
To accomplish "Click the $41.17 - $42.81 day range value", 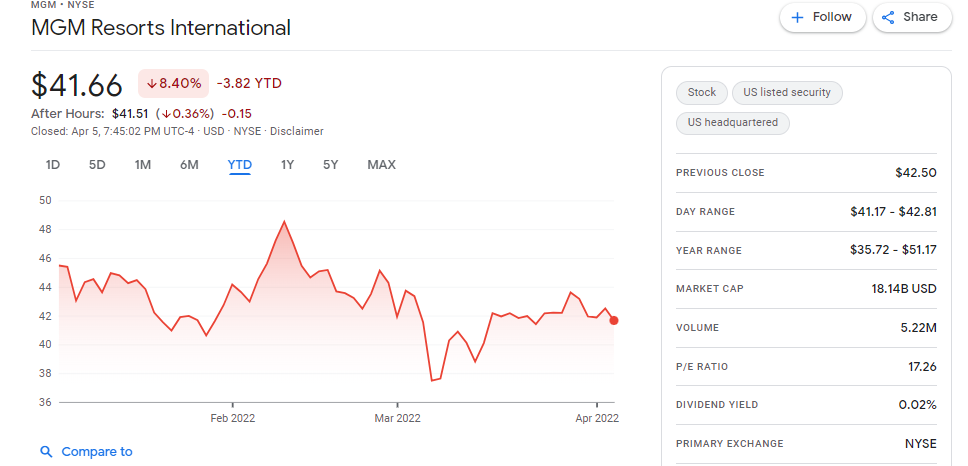I will point(893,212).
